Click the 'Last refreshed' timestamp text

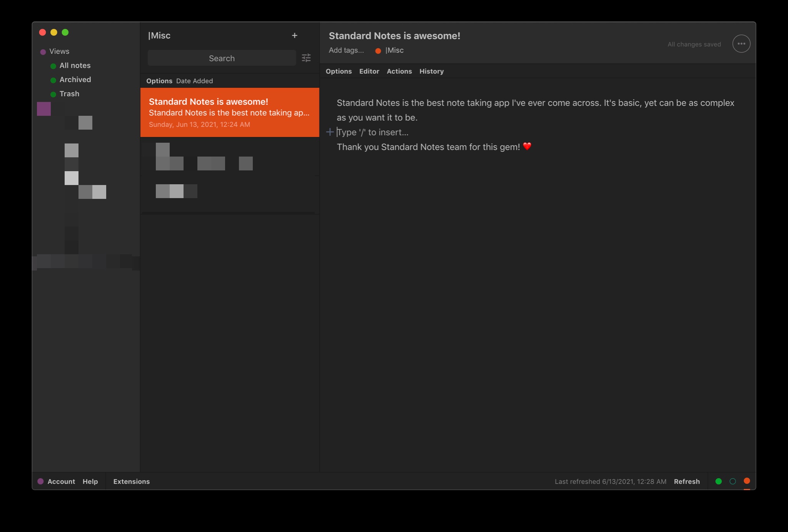coord(610,481)
